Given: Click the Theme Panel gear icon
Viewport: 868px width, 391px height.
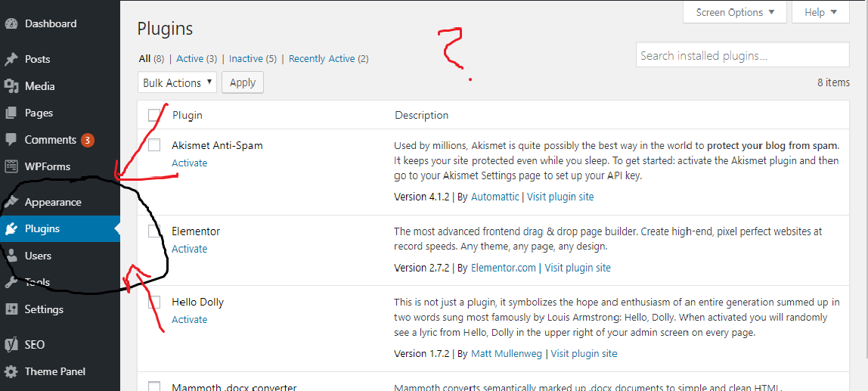Looking at the screenshot, I should (11, 371).
